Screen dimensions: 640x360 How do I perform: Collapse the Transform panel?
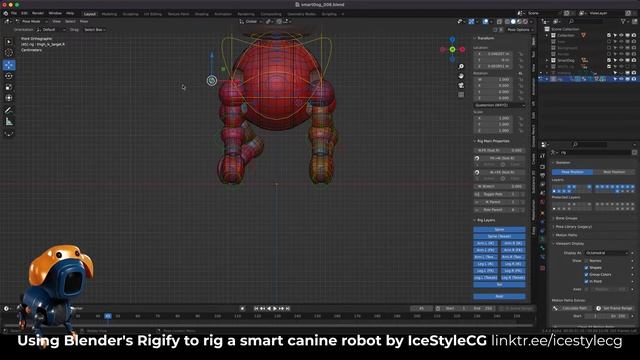485,38
